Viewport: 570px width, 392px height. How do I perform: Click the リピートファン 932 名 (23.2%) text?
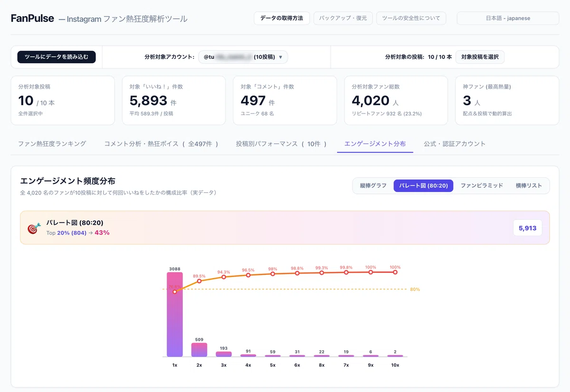tap(387, 114)
